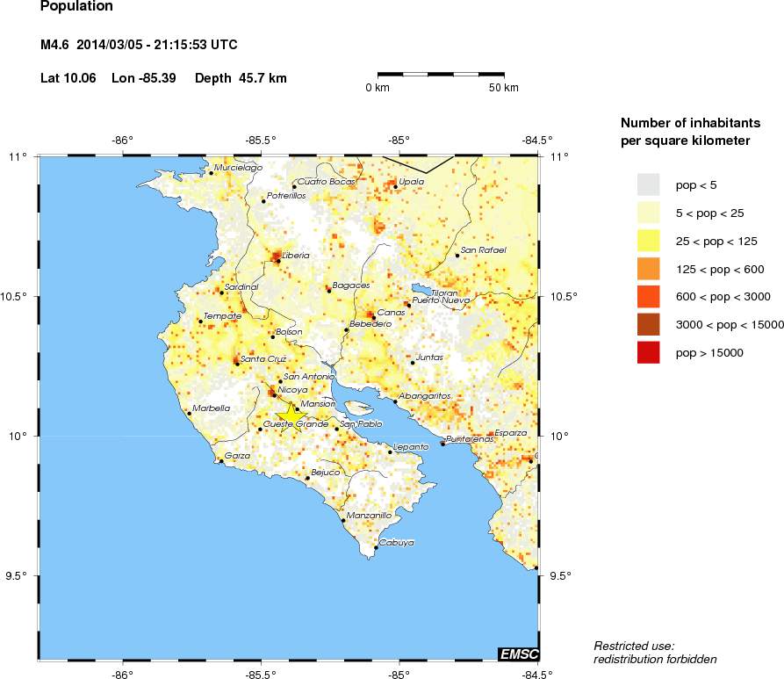The width and height of the screenshot is (784, 679).
Task: Click the Canas label
Action: point(391,312)
